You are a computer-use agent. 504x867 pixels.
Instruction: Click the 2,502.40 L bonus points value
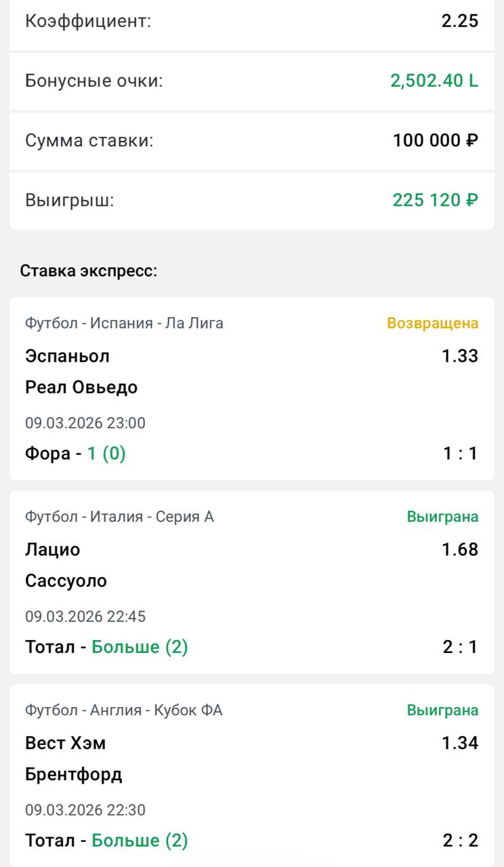434,81
